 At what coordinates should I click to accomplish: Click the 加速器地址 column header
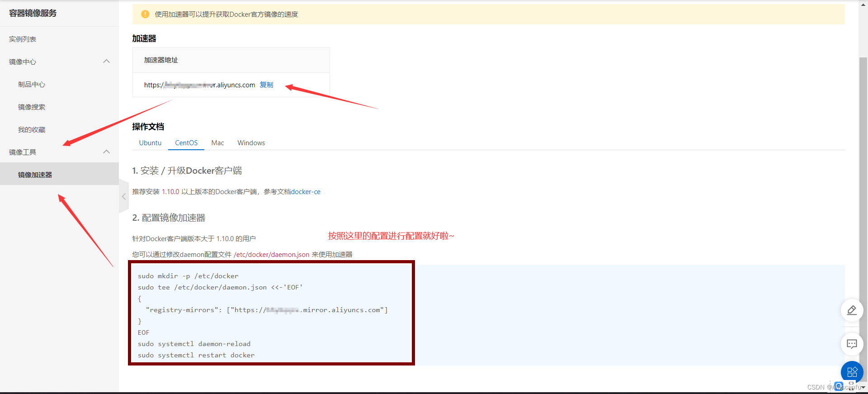(161, 60)
